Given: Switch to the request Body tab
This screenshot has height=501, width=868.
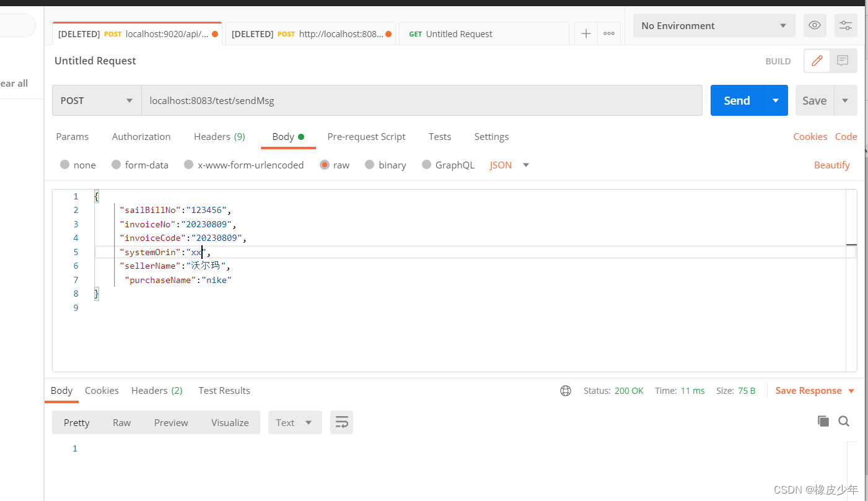Looking at the screenshot, I should coord(288,136).
